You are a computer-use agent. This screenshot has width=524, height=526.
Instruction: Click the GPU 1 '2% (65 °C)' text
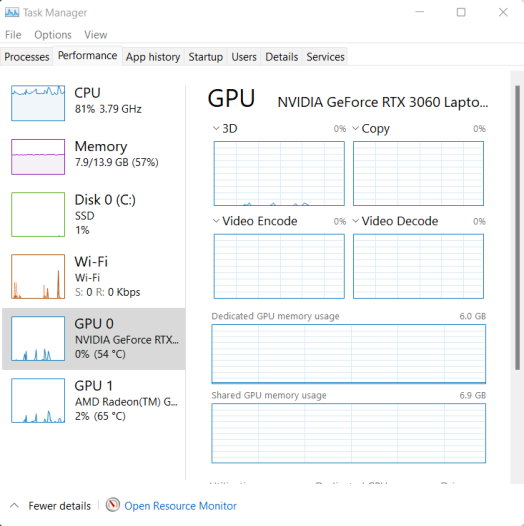pyautogui.click(x=100, y=416)
